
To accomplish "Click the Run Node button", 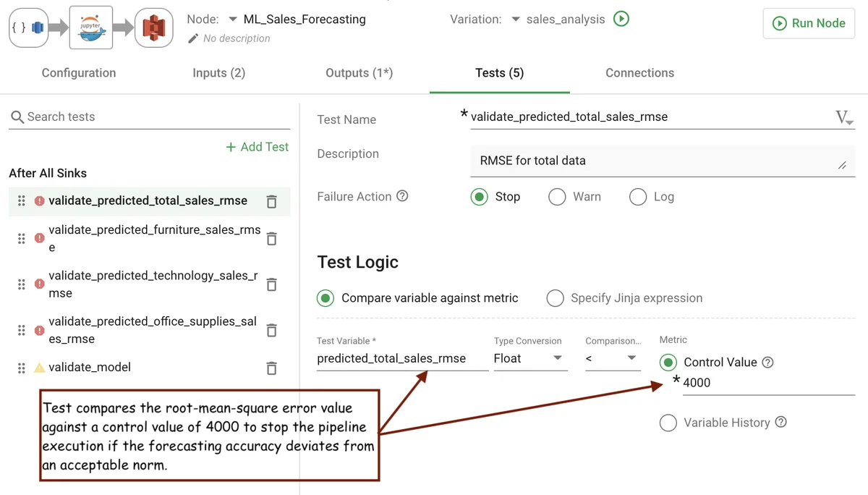I will click(x=809, y=23).
